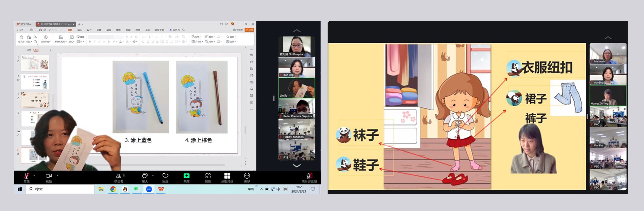Leave the breakout room
Screen dimensions: 644x211
[309, 177]
